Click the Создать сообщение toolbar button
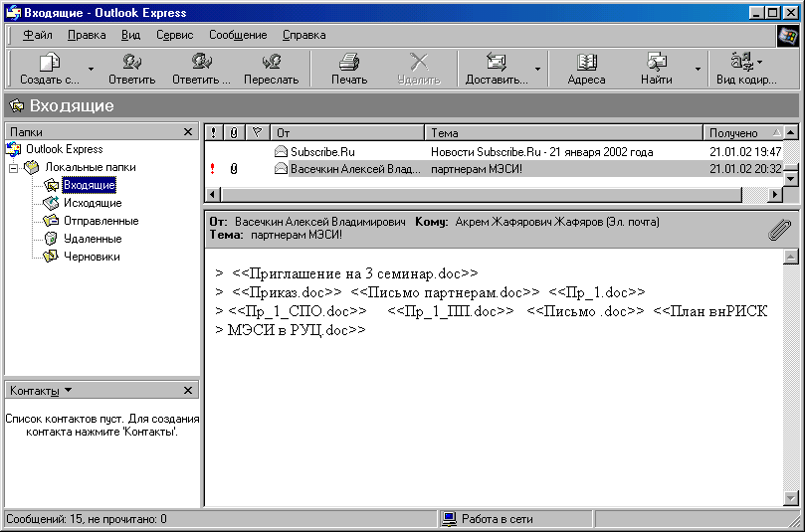 coord(50,69)
